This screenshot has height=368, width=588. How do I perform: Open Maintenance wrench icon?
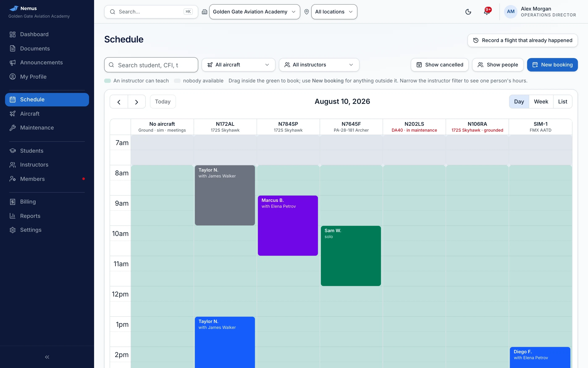pyautogui.click(x=13, y=128)
